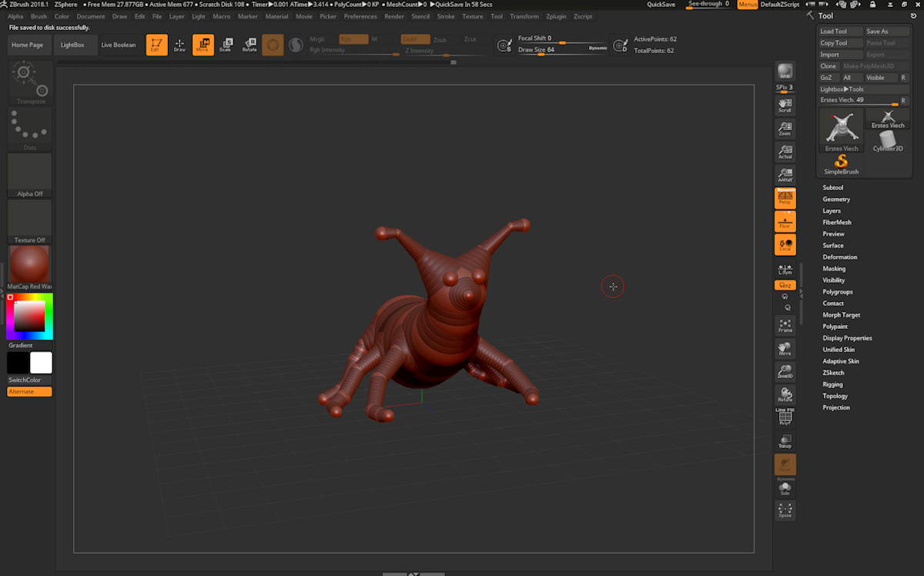Click the Draw mode icon
924x576 pixels.
pyautogui.click(x=179, y=45)
